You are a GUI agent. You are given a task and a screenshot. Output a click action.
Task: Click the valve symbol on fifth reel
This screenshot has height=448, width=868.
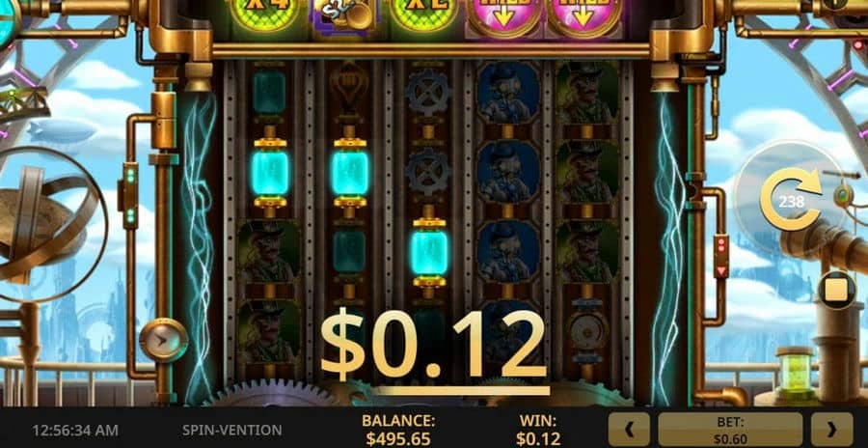[x=587, y=331]
